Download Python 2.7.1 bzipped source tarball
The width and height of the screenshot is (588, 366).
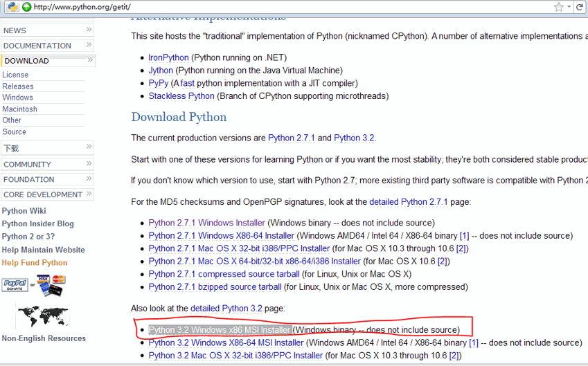point(215,287)
